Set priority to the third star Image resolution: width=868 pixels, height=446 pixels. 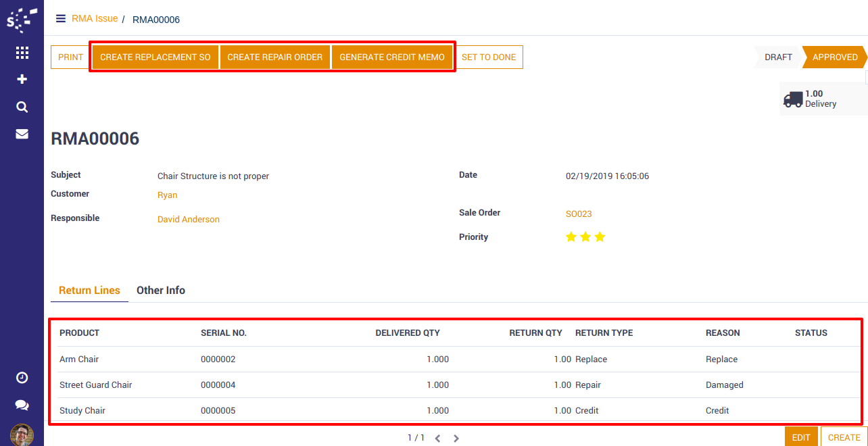(x=600, y=237)
